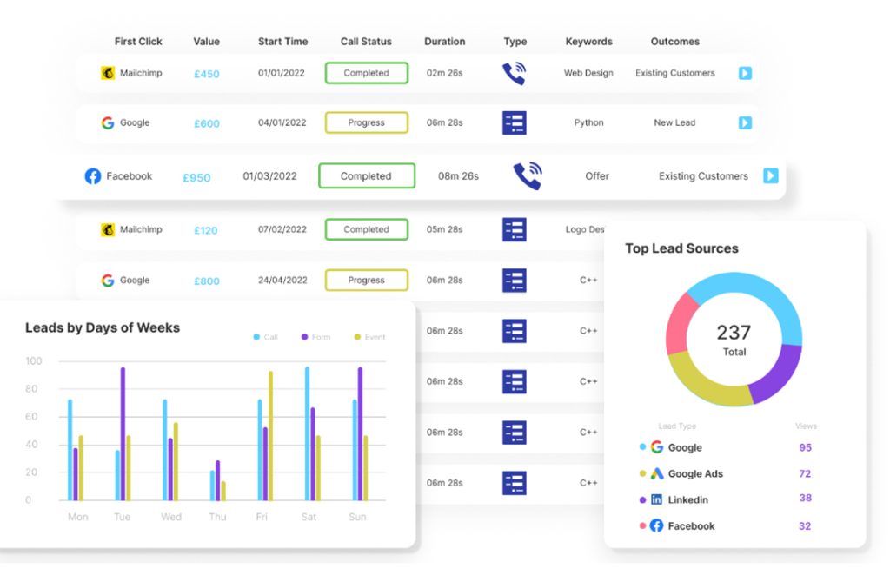Click the Mailchimp icon in the £450 row
This screenshot has width=890, height=588.
(108, 74)
